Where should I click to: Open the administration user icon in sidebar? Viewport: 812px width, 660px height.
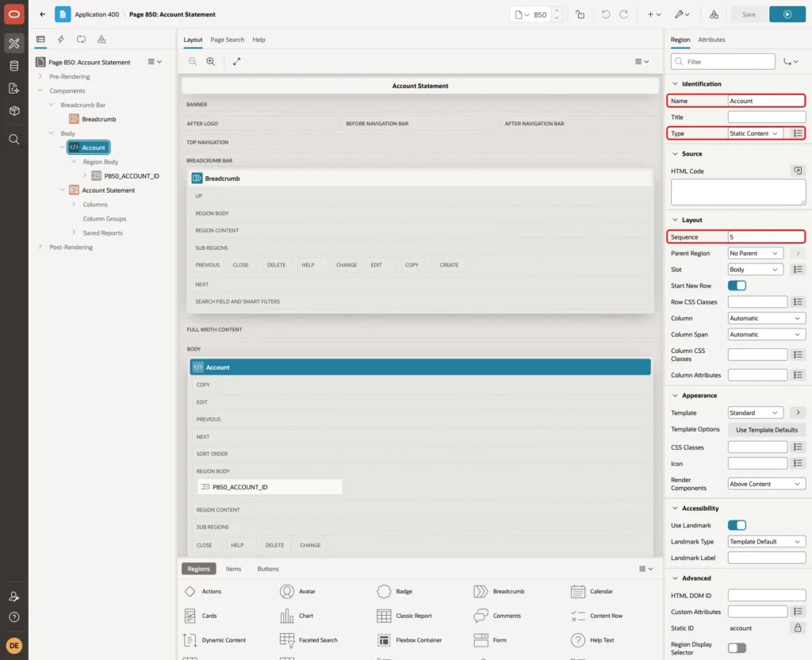pyautogui.click(x=14, y=597)
